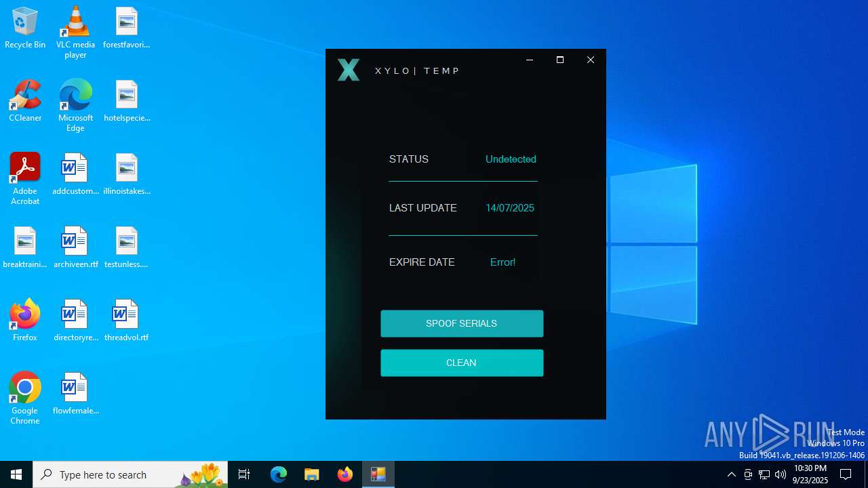Click the running Xylo app taskbar icon
868x488 pixels.
pos(378,474)
